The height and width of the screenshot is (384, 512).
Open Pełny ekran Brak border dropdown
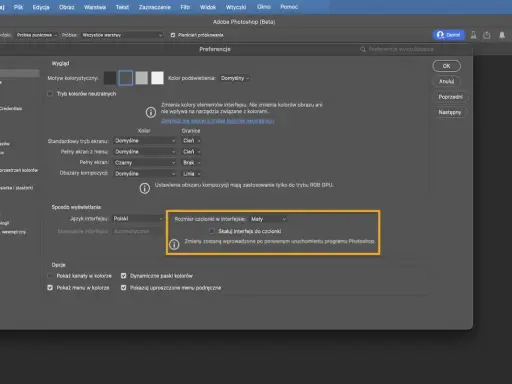pyautogui.click(x=191, y=163)
